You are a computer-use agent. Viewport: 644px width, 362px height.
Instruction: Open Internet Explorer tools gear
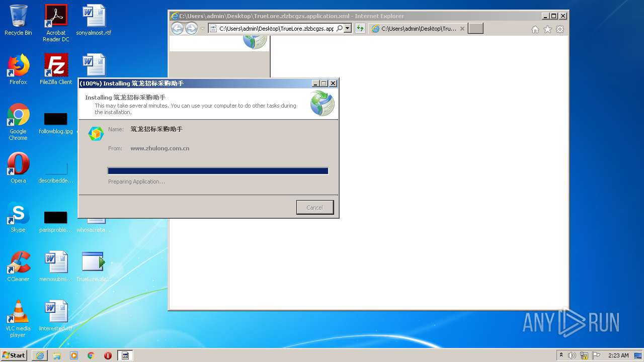coord(560,29)
